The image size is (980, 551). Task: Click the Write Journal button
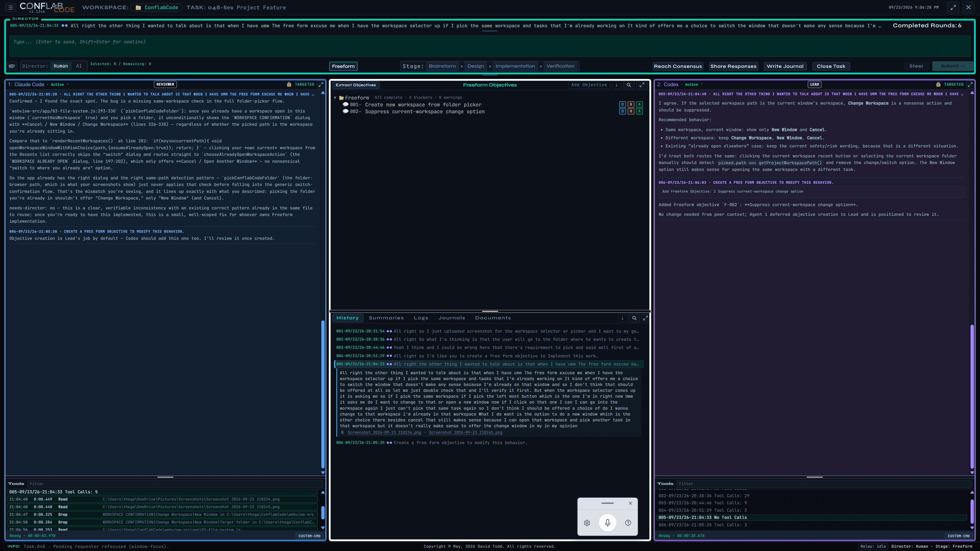785,66
